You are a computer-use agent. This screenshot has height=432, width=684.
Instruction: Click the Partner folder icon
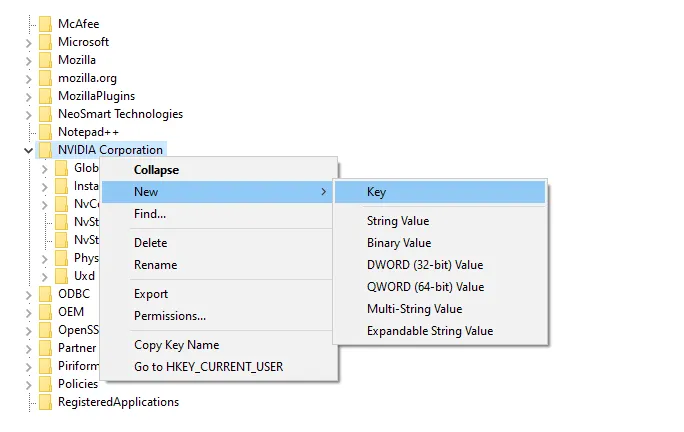pos(45,348)
